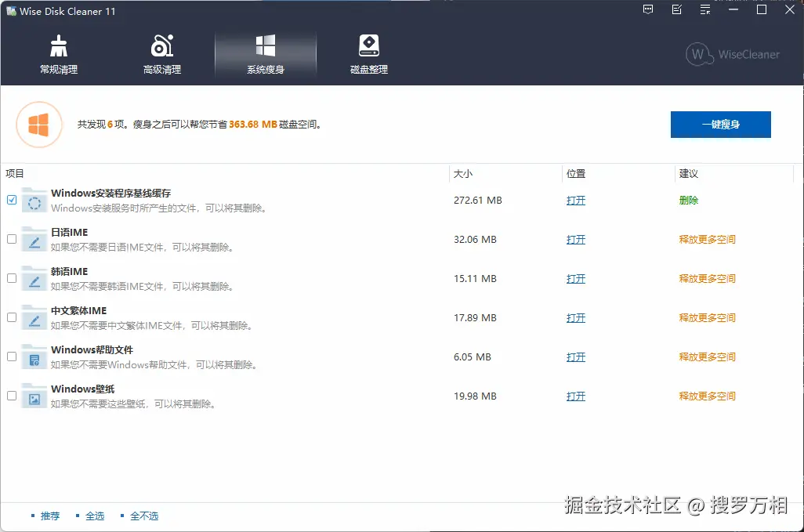Click the folder icon beside Windows帮助文件
This screenshot has width=804, height=532.
(x=34, y=358)
